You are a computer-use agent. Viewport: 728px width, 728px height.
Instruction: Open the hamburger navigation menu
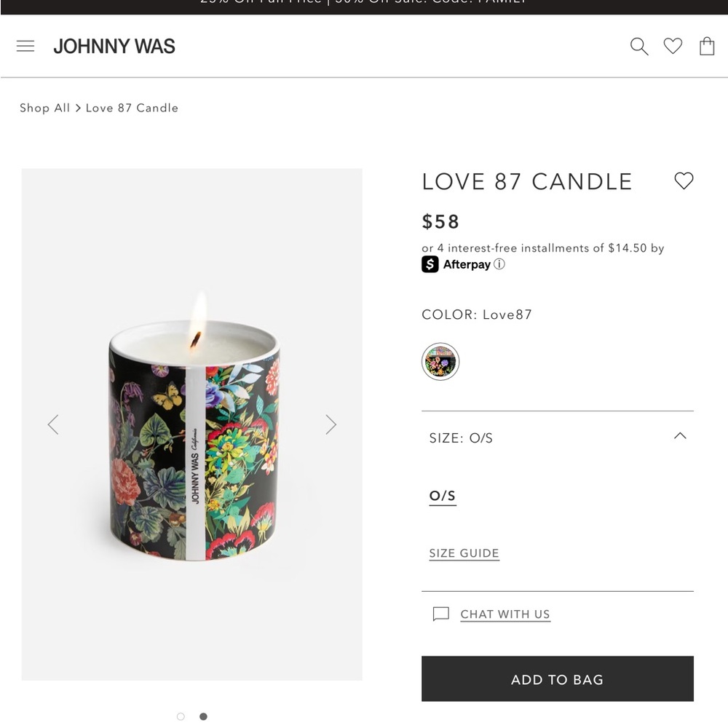pos(25,46)
